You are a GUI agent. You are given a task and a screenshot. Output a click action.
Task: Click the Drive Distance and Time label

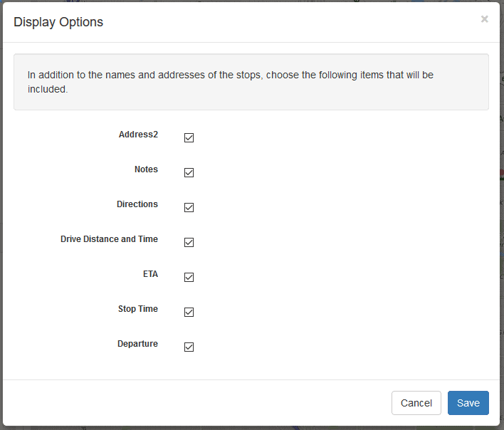110,239
